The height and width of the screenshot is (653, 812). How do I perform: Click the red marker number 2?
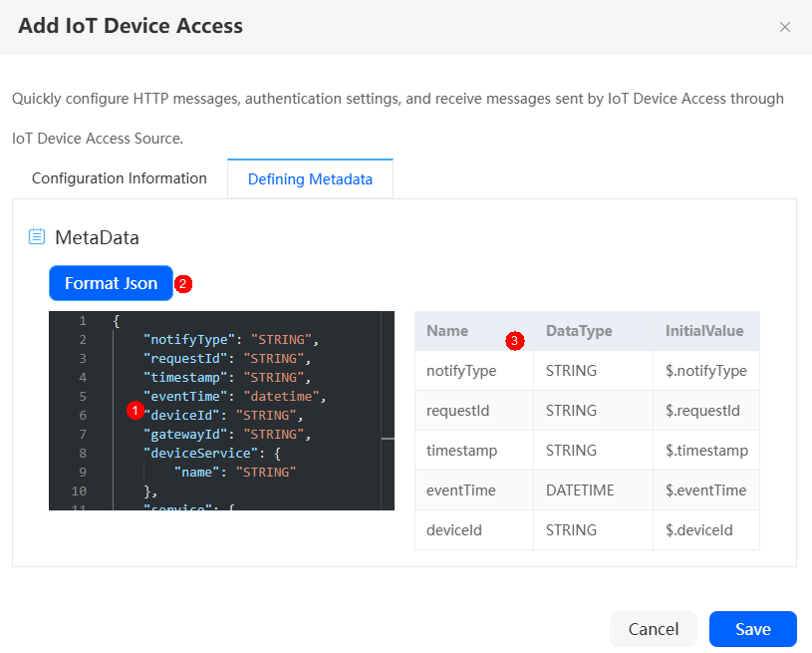[x=182, y=284]
